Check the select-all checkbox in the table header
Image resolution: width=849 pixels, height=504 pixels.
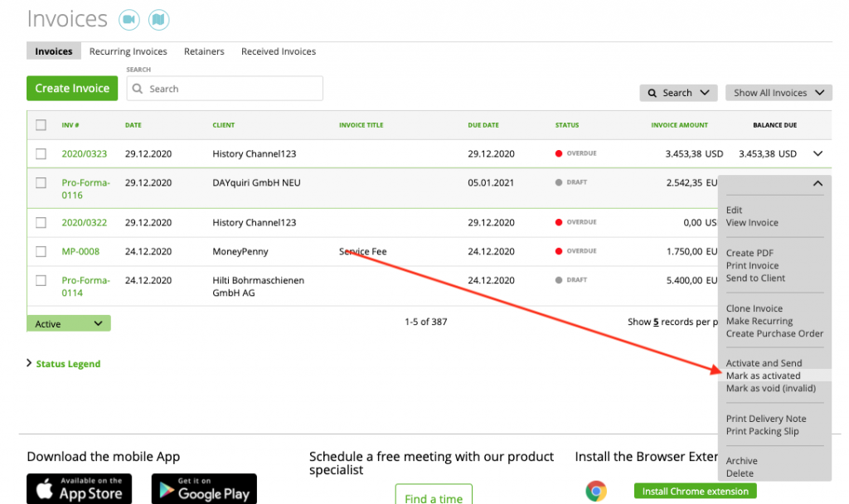41,124
